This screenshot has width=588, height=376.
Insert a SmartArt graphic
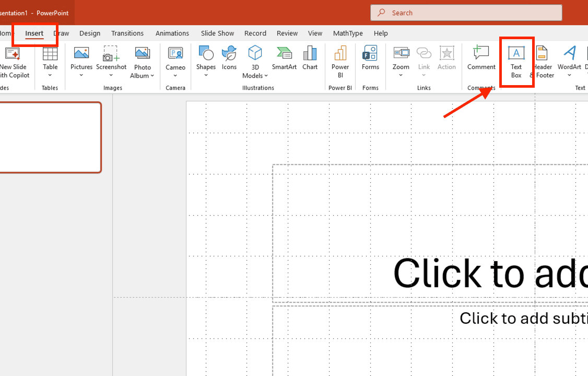(x=284, y=58)
